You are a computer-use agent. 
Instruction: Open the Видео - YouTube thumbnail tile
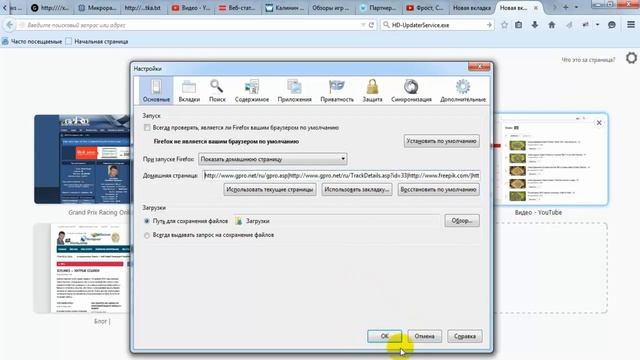pyautogui.click(x=551, y=159)
